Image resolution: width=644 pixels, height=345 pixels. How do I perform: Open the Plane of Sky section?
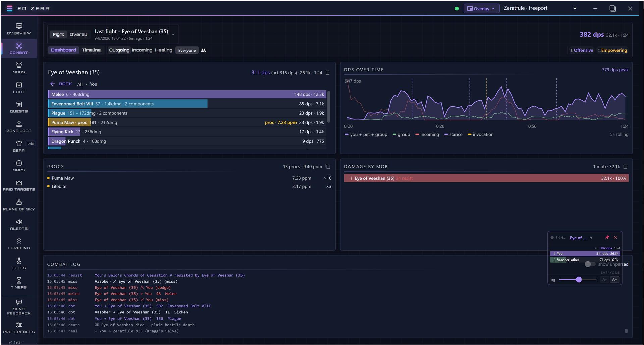19,205
